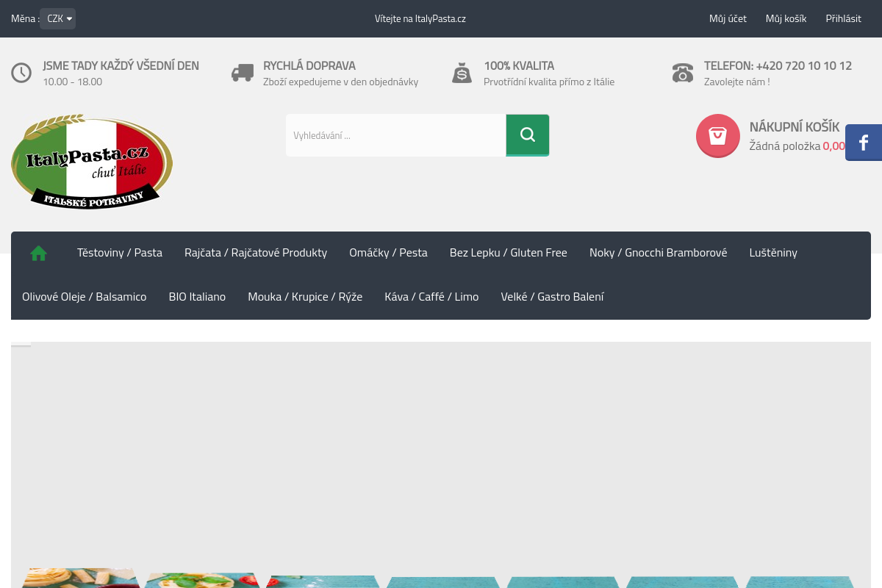Screen dimensions: 882x588
Task: Open the CZK currency dropdown
Action: tap(58, 18)
